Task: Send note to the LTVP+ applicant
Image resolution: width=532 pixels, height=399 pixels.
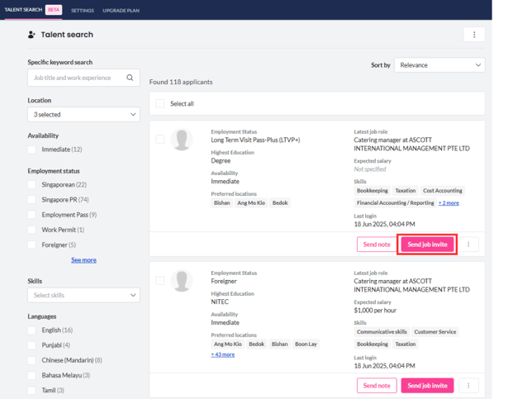Action: [x=377, y=245]
